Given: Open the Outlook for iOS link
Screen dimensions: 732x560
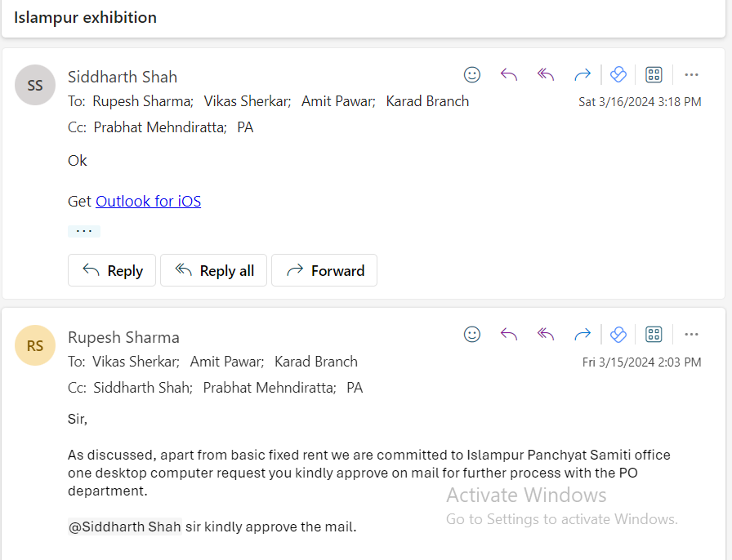Looking at the screenshot, I should point(149,201).
